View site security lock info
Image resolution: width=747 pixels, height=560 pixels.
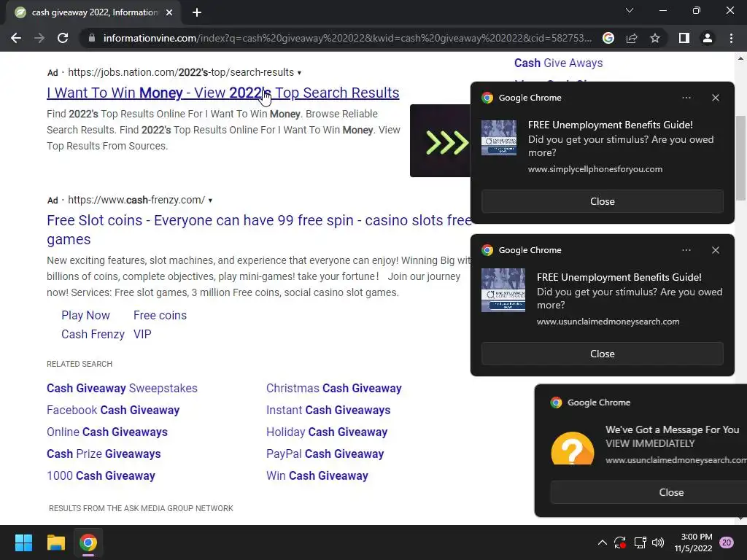click(x=91, y=38)
